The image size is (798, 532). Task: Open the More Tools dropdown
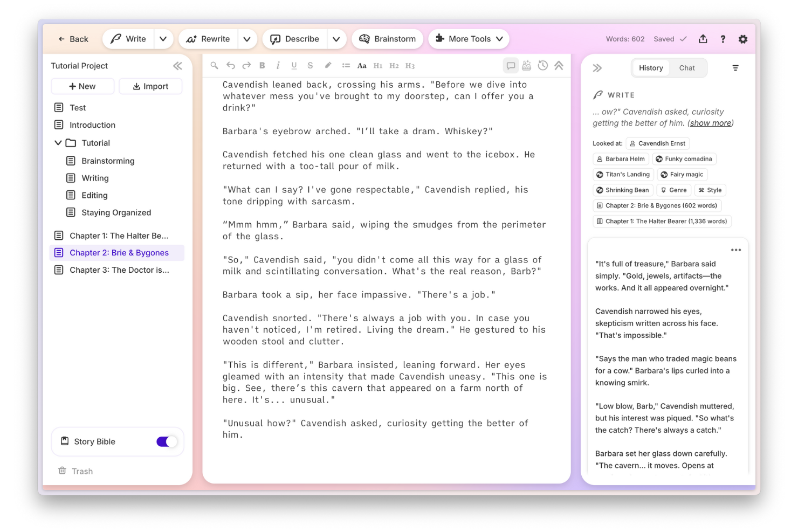click(468, 39)
